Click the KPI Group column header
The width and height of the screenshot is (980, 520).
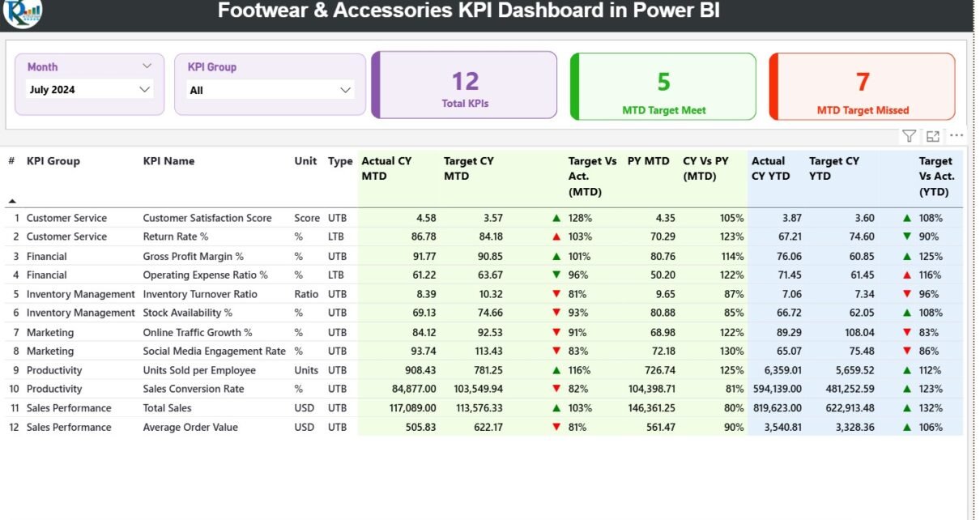[53, 161]
